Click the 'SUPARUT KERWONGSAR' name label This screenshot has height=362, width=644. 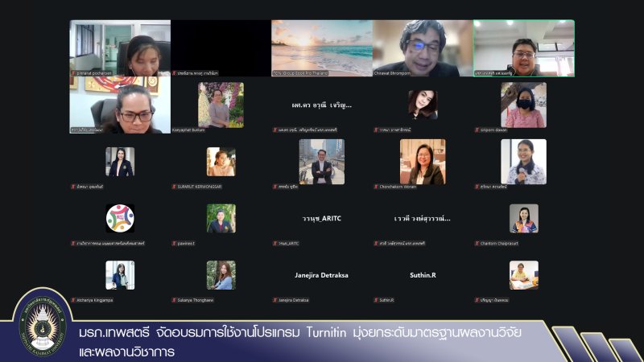click(200, 187)
